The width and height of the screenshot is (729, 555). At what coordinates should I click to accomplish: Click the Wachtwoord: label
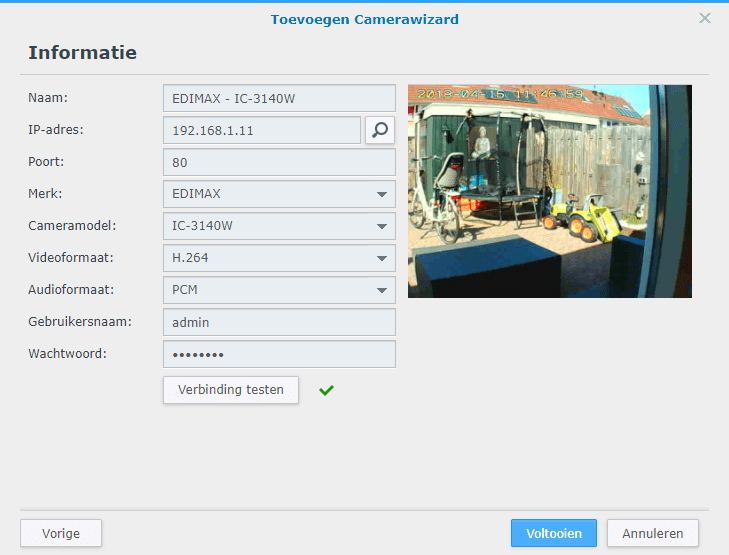coord(67,354)
